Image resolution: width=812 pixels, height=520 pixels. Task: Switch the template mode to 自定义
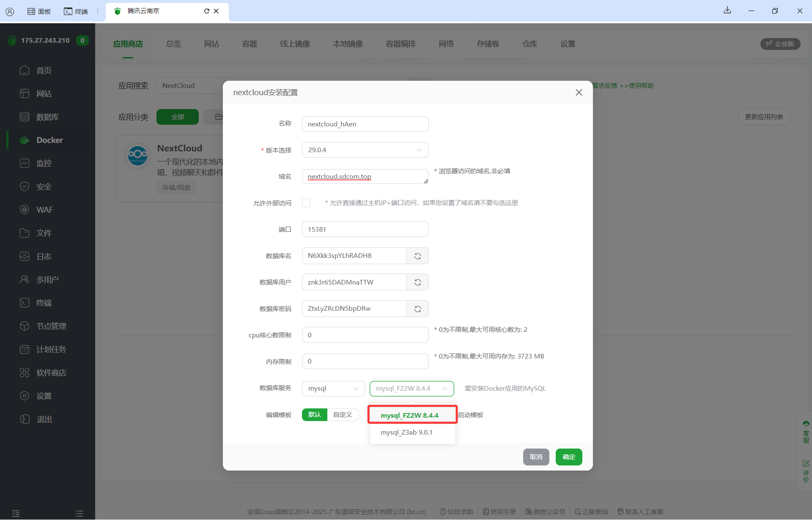[343, 415]
